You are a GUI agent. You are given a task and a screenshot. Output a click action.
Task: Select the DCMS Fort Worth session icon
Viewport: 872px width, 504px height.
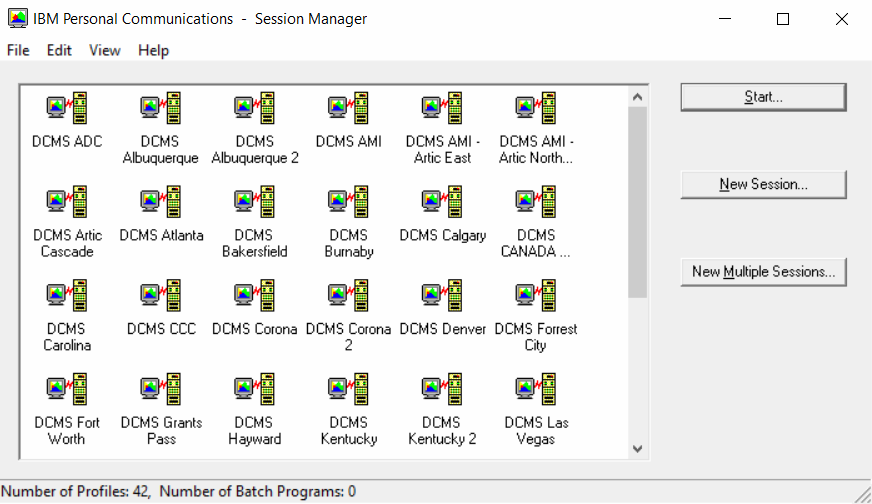[x=67, y=389]
